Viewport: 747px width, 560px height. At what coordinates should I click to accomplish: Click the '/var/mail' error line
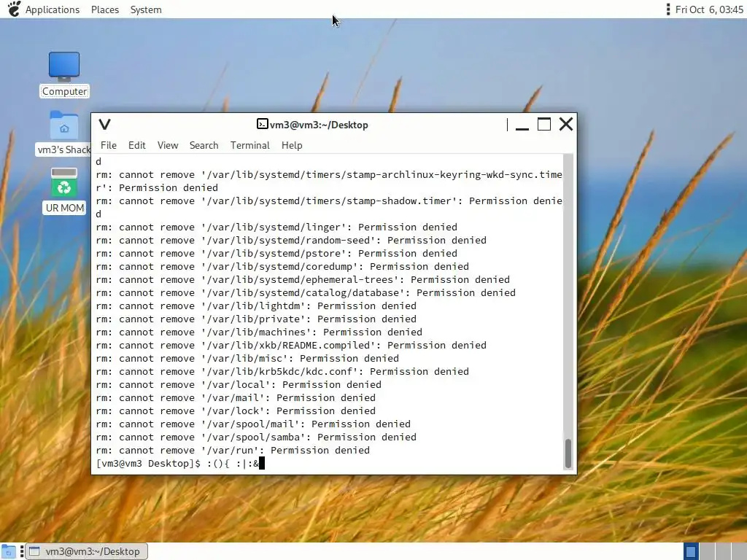click(236, 397)
